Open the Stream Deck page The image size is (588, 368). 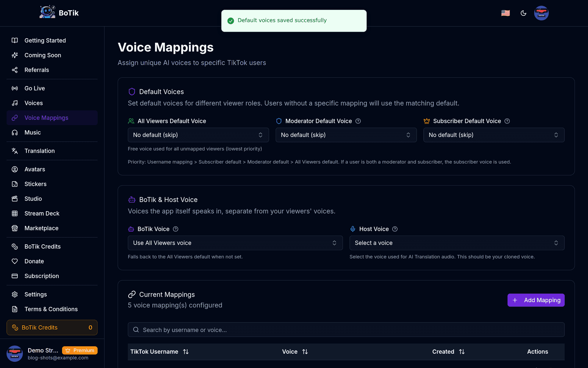52,213
